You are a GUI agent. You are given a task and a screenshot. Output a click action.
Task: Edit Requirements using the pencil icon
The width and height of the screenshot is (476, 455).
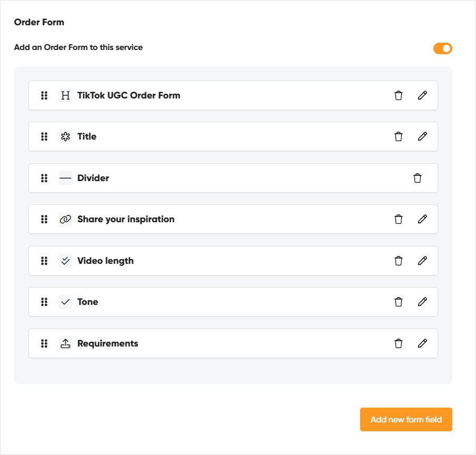[x=422, y=343]
